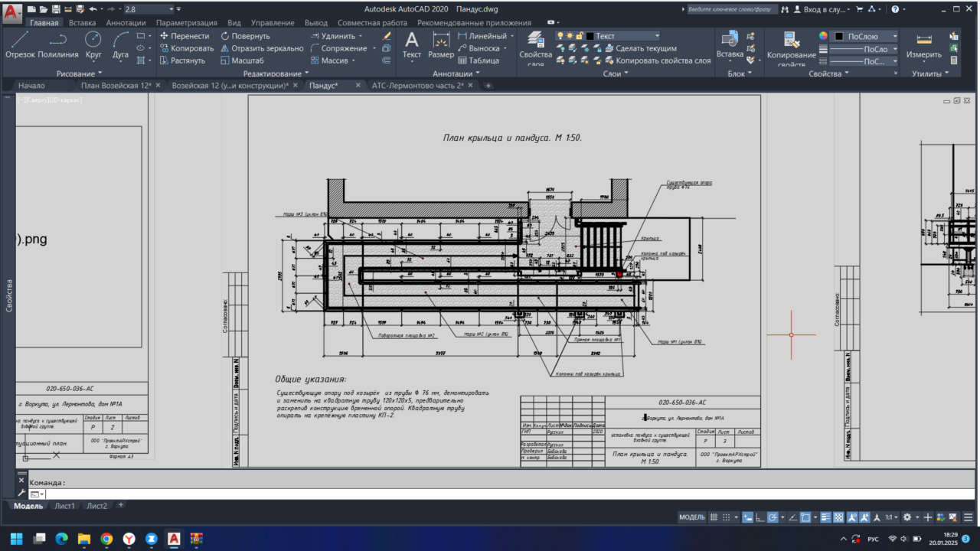Click the Растянуть stretch command
The image size is (980, 551).
[x=182, y=60]
